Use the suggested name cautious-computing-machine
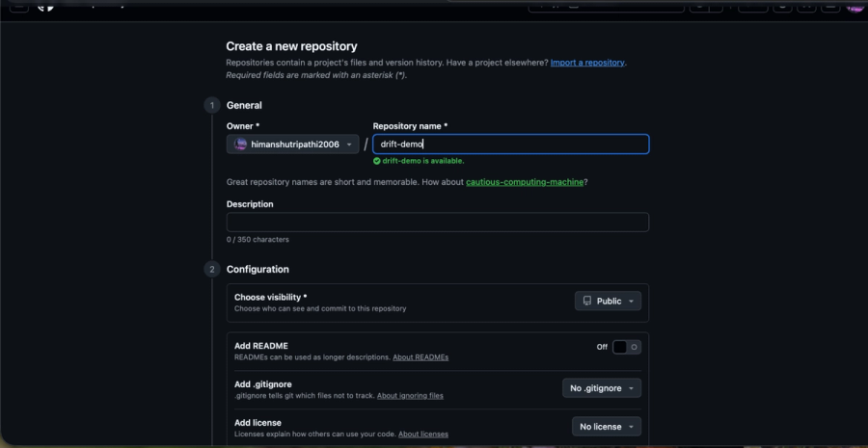Screen dimensions: 868x448 click(525, 182)
